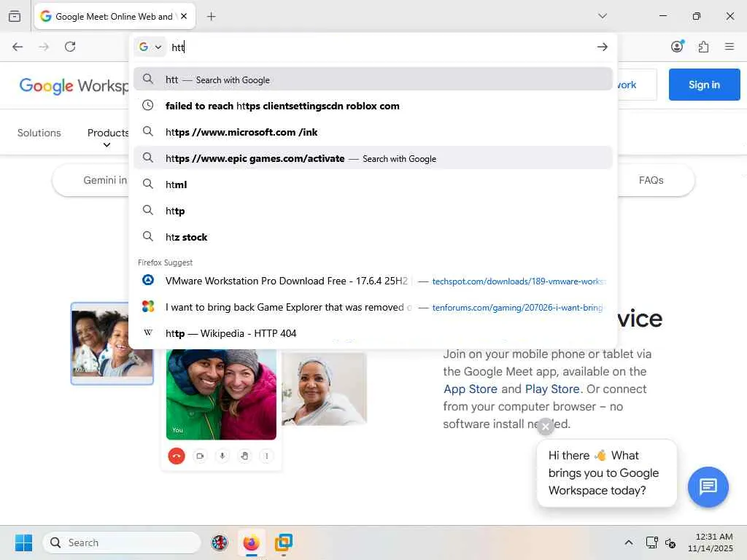This screenshot has height=560, width=747.
Task: Select the 'htz stock' suggestion
Action: pos(373,237)
